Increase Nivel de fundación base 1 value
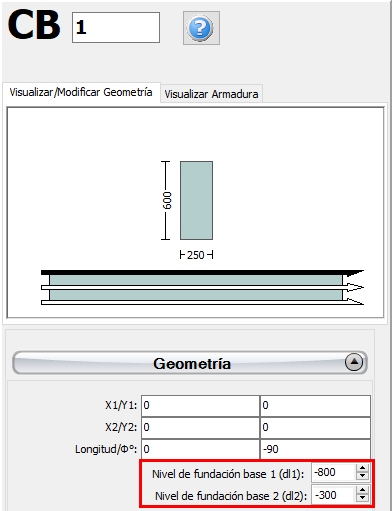This screenshot has width=392, height=511. click(362, 468)
